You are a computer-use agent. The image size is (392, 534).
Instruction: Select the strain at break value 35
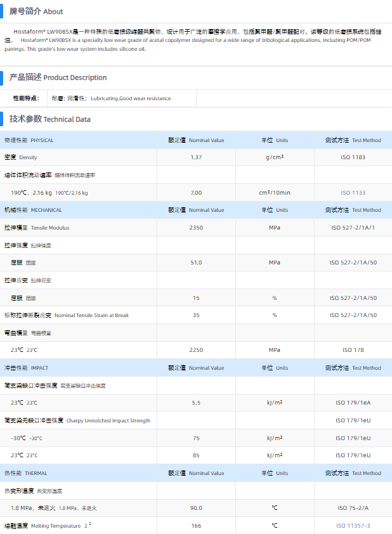coord(196,315)
